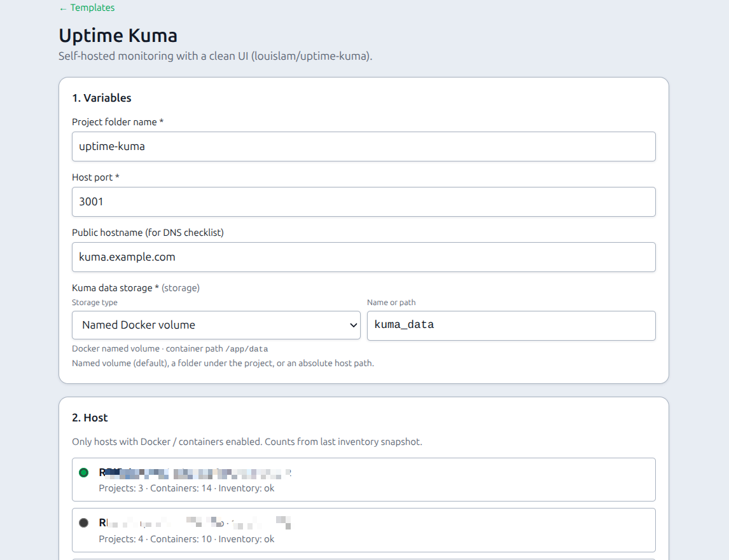Click the 'Host port *' label
Viewport: 729px width, 560px height.
96,177
